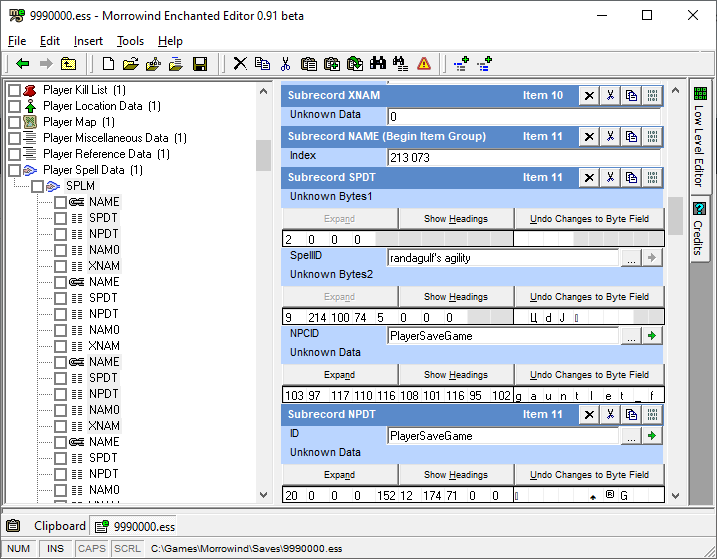Click the clipboard icon with green plus

[332, 64]
